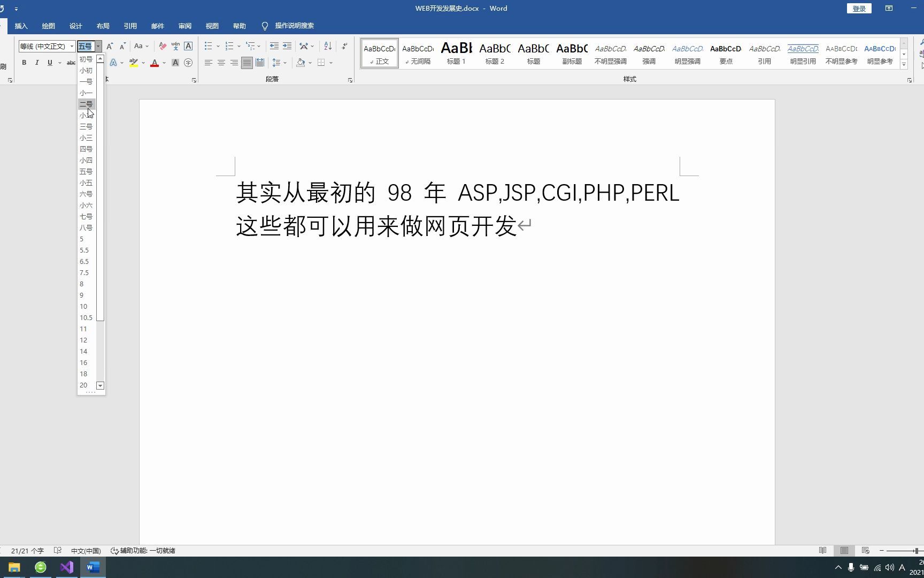Open the phonetic guide (wén) tool
The height and width of the screenshot is (578, 924).
pos(175,46)
